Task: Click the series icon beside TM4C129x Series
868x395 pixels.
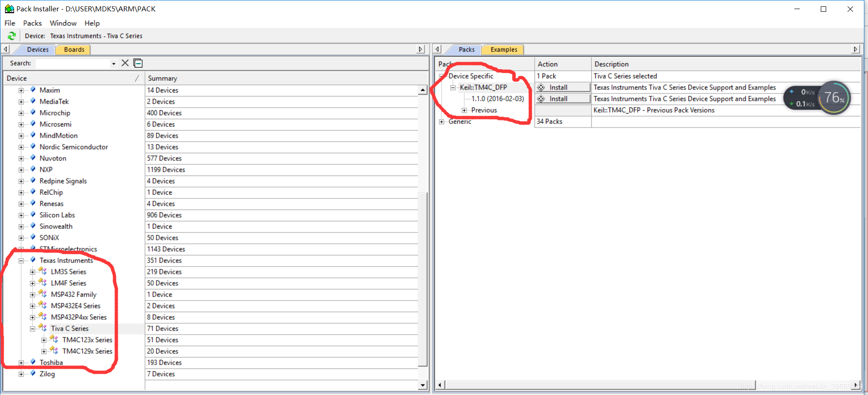Action: pos(54,351)
